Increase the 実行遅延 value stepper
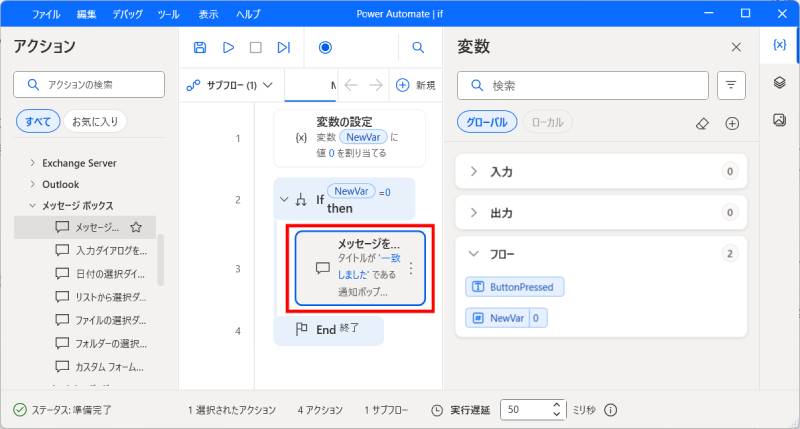 tap(557, 404)
